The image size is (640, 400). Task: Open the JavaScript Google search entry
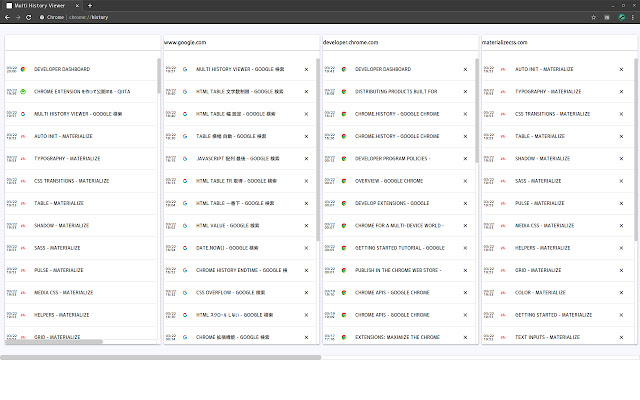click(x=240, y=159)
